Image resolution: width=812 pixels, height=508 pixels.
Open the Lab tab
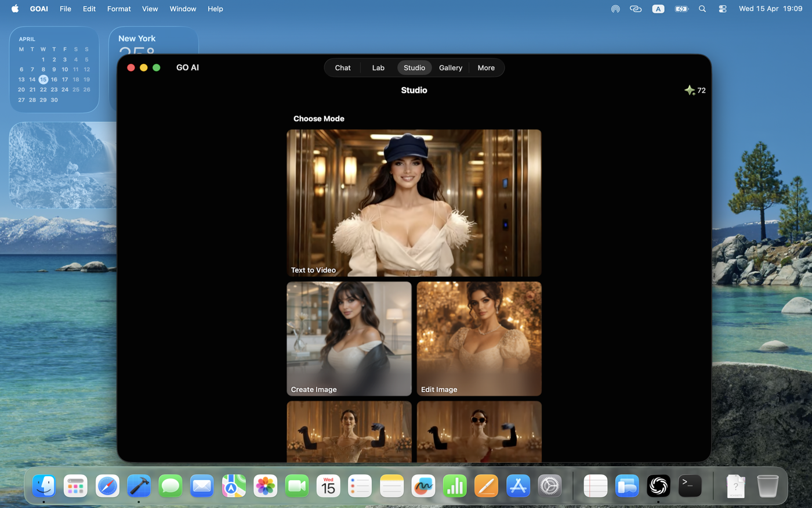coord(378,67)
